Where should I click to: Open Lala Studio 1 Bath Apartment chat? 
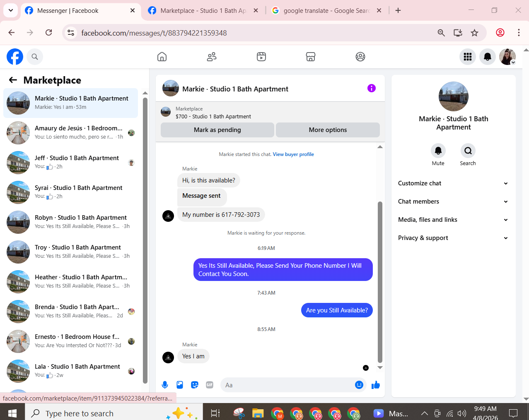[x=70, y=371]
